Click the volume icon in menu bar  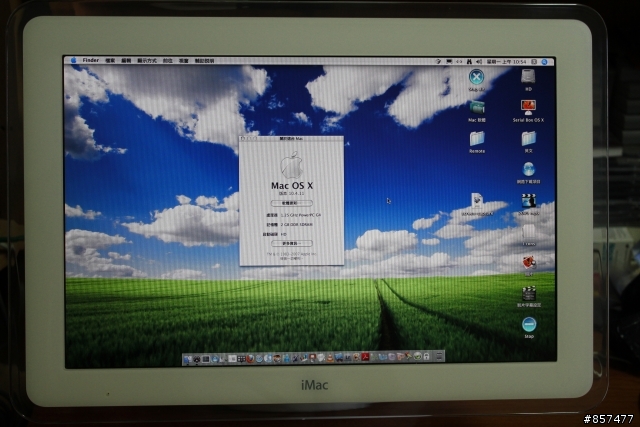[479, 62]
